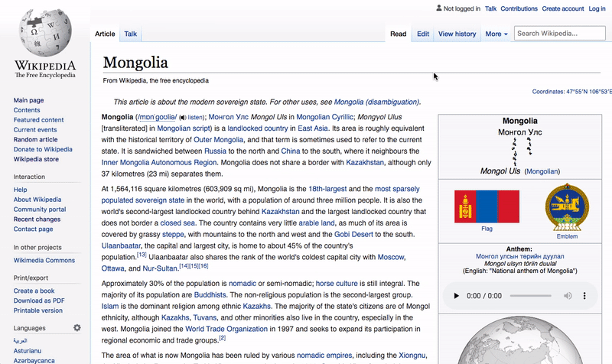Open the Xiongnu link
The width and height of the screenshot is (612, 364).
pos(412,356)
